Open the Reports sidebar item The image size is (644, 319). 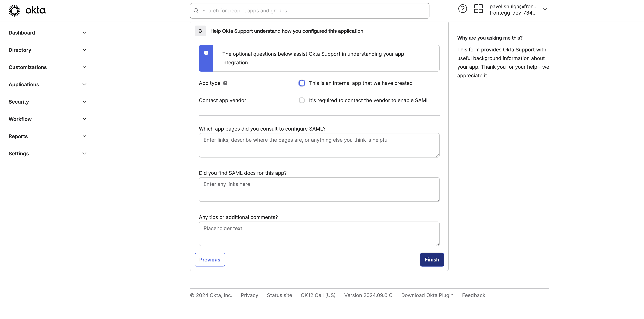tap(47, 136)
